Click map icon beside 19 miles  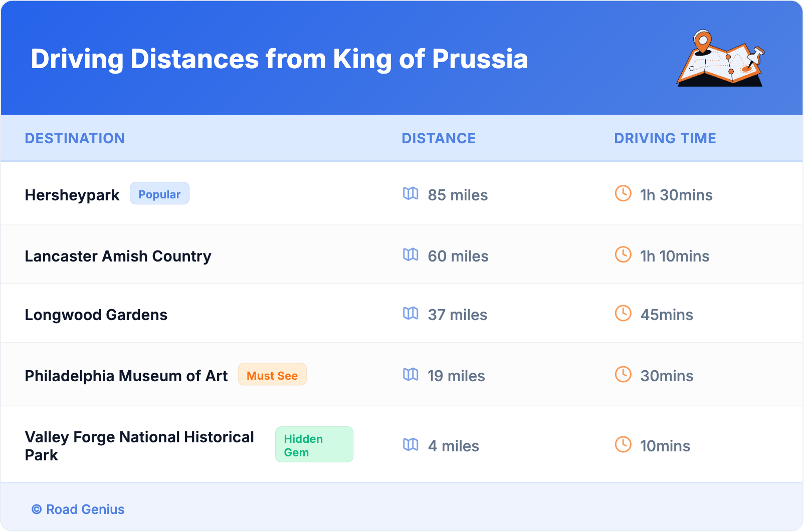pos(411,374)
